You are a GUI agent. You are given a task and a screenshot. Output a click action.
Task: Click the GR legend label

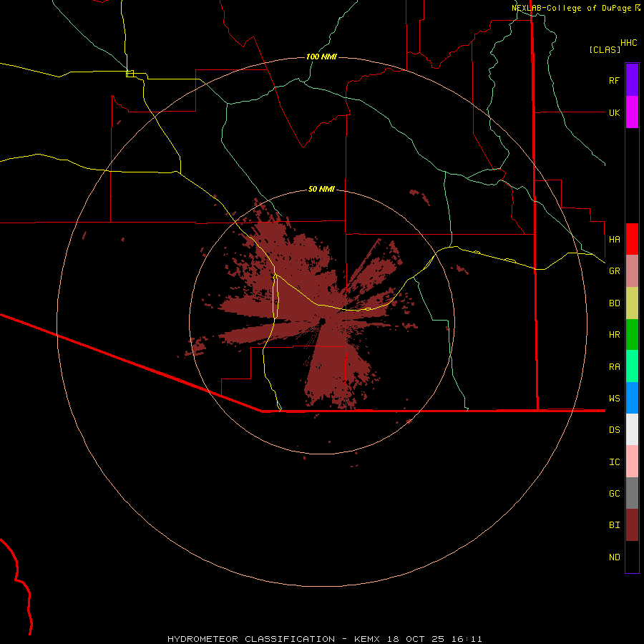(x=614, y=271)
